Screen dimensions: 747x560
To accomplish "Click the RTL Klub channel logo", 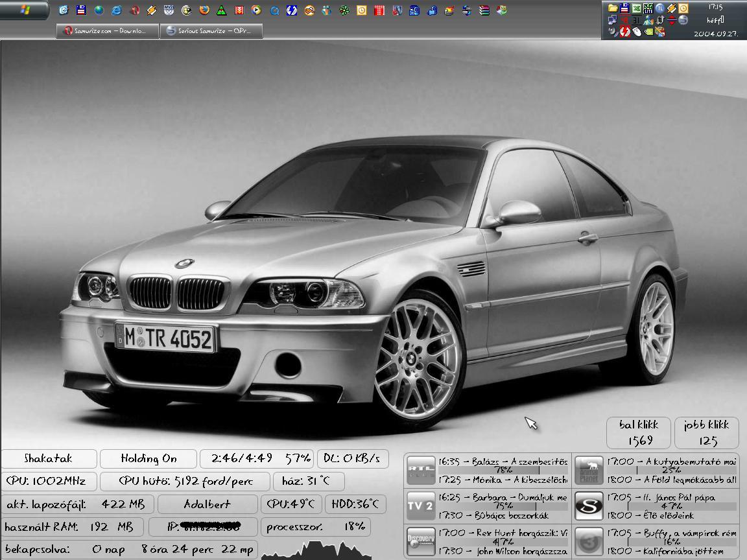I will (421, 470).
